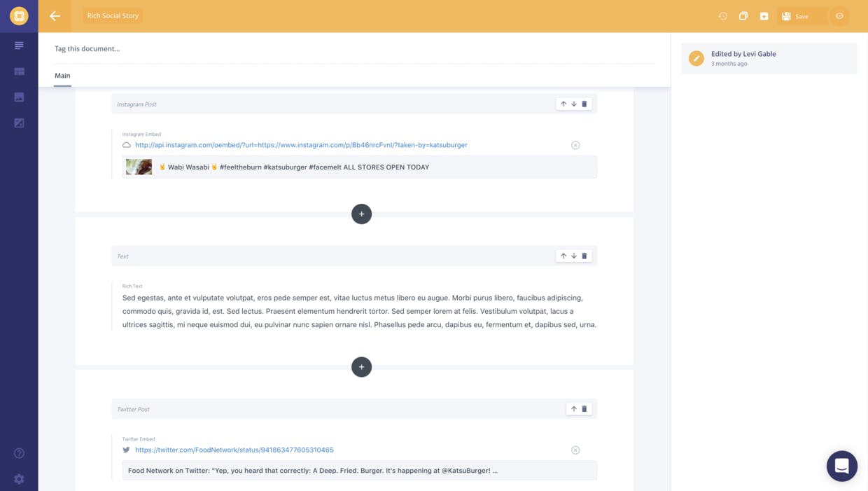The width and height of the screenshot is (868, 491).
Task: Open the custom types layout sidebar icon
Action: 19,71
